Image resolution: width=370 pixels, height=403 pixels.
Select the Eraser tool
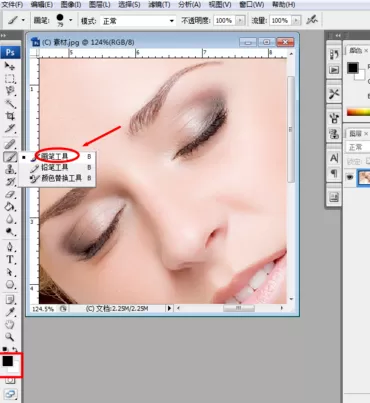[x=10, y=194]
